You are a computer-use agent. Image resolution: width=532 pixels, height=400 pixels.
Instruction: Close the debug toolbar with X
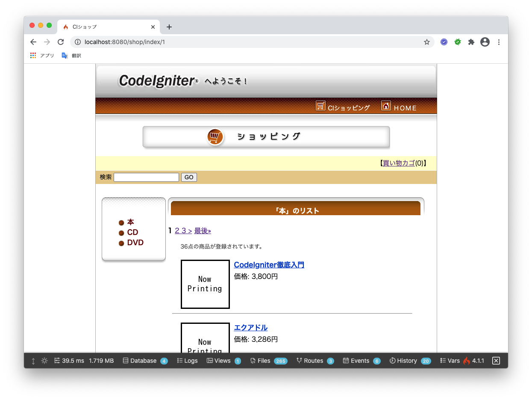496,361
